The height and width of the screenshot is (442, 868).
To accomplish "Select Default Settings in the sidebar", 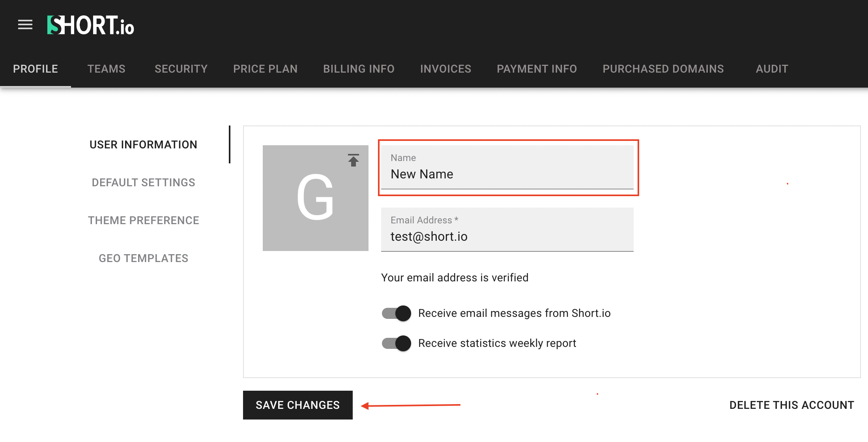I will 143,183.
